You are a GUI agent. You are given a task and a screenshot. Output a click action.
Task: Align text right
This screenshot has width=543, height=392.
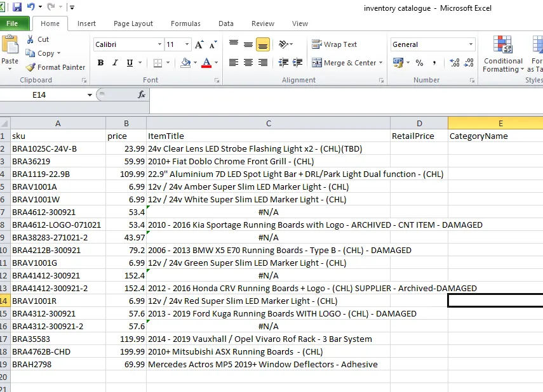[x=263, y=63]
